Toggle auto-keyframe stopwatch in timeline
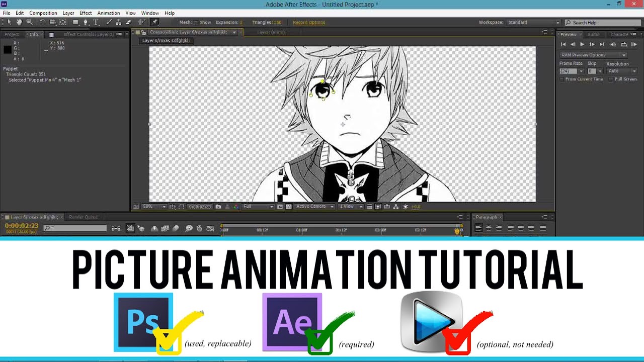Image resolution: width=644 pixels, height=362 pixels. 199,229
